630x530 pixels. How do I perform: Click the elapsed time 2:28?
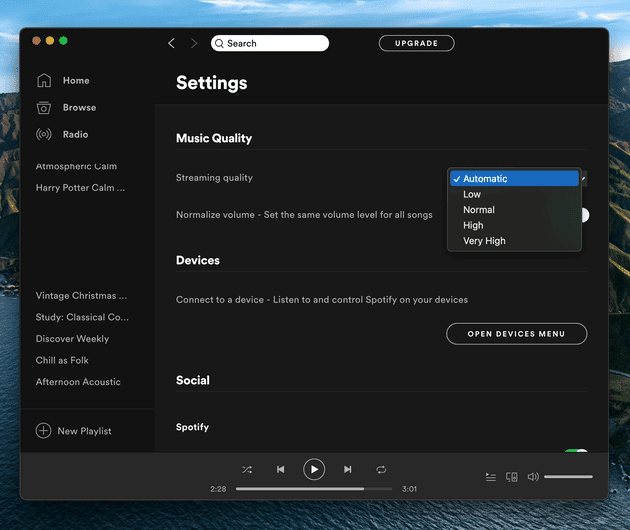(x=218, y=489)
